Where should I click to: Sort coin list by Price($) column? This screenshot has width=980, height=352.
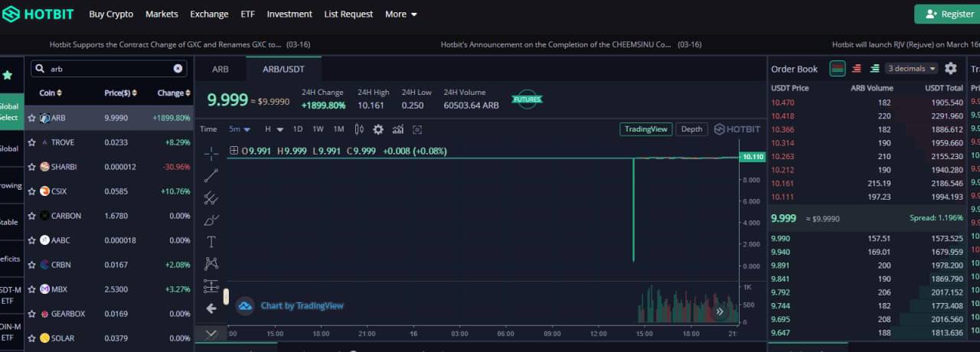pos(121,93)
